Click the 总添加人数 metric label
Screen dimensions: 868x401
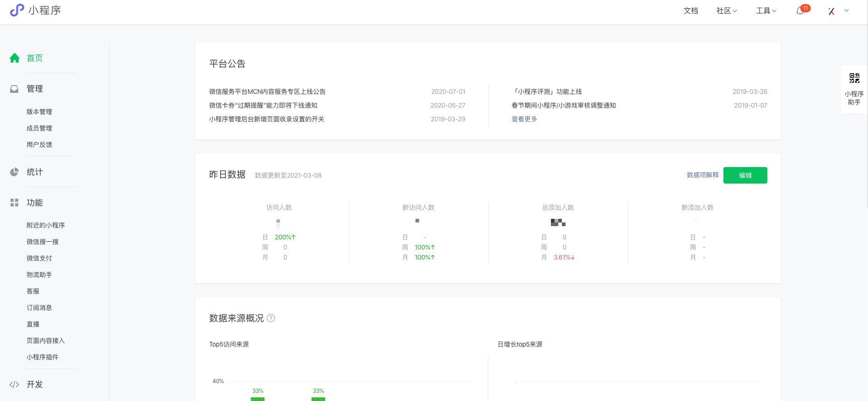[x=558, y=207]
